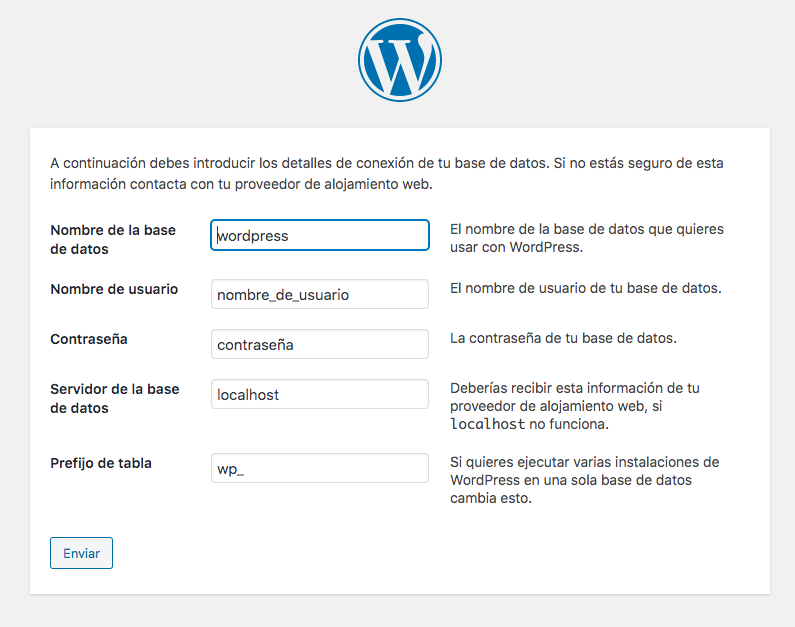Click the "Prefijo de tabla" label
The width and height of the screenshot is (795, 627).
(101, 463)
